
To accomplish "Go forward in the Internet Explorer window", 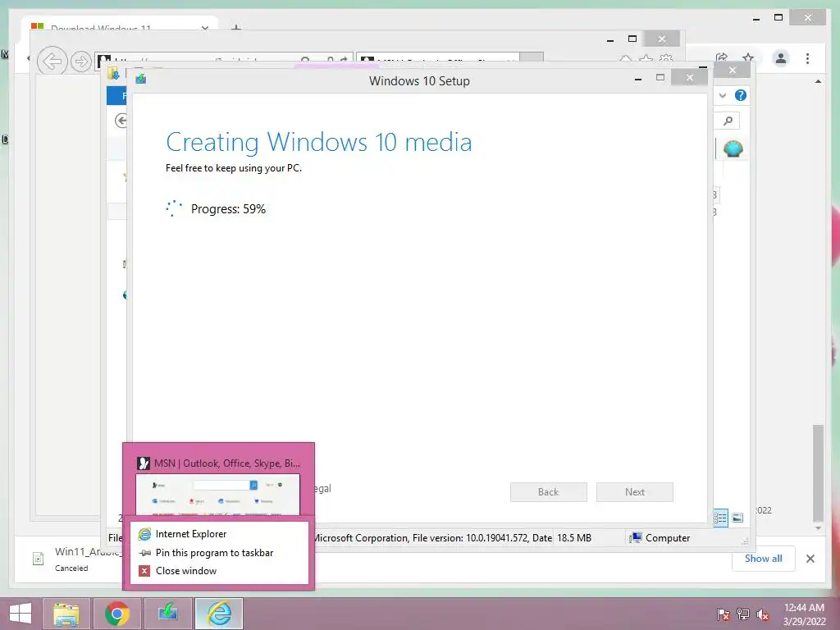I will pos(80,62).
